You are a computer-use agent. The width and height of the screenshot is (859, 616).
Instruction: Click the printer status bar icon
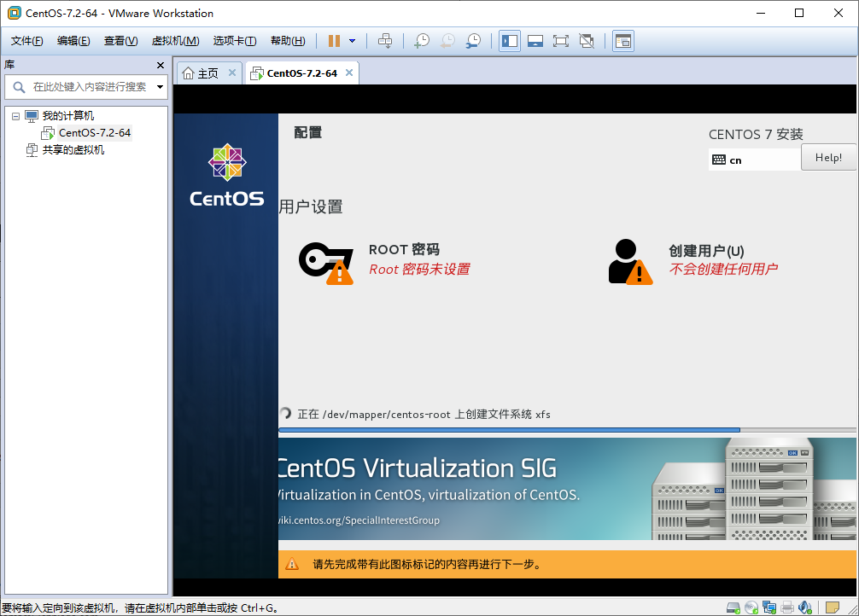787,607
